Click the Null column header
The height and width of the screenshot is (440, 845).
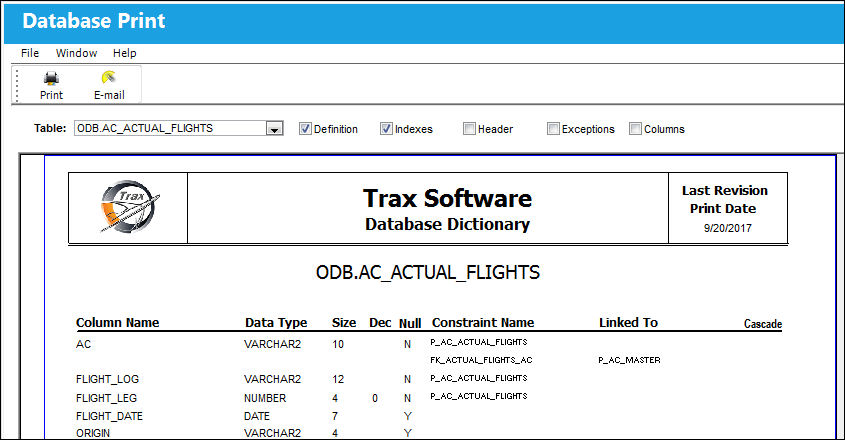tap(410, 323)
